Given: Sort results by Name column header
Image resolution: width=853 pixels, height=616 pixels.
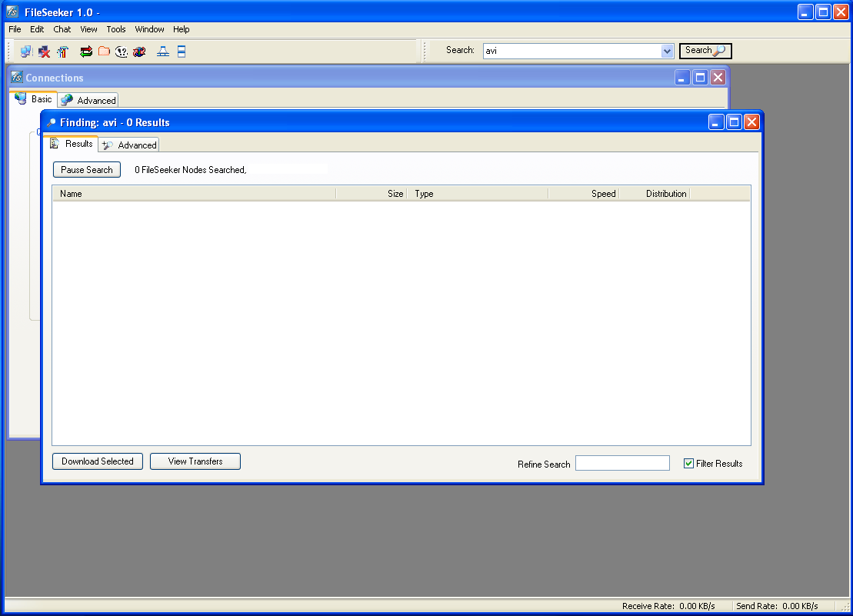Looking at the screenshot, I should pos(194,194).
